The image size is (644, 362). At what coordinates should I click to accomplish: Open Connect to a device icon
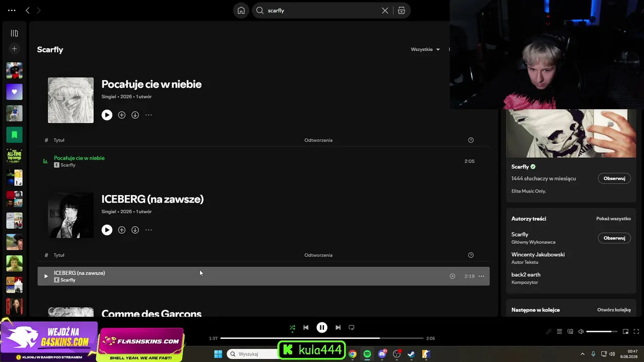(570, 331)
